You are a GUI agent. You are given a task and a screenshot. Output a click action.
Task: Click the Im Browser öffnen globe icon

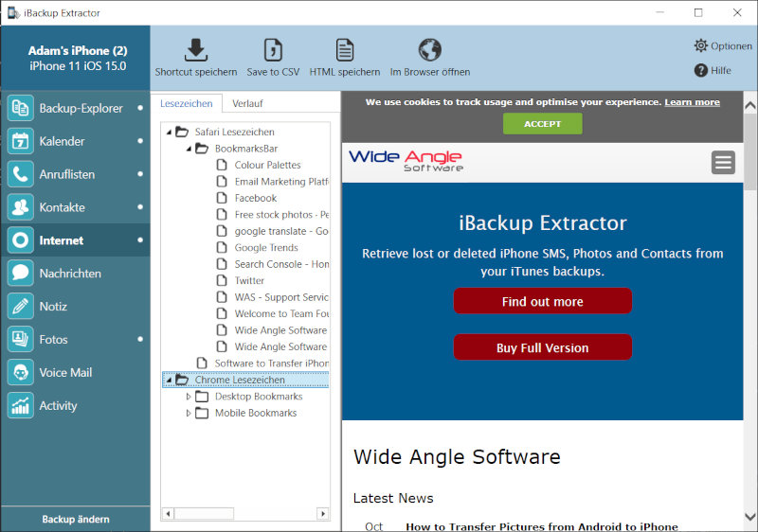(430, 50)
